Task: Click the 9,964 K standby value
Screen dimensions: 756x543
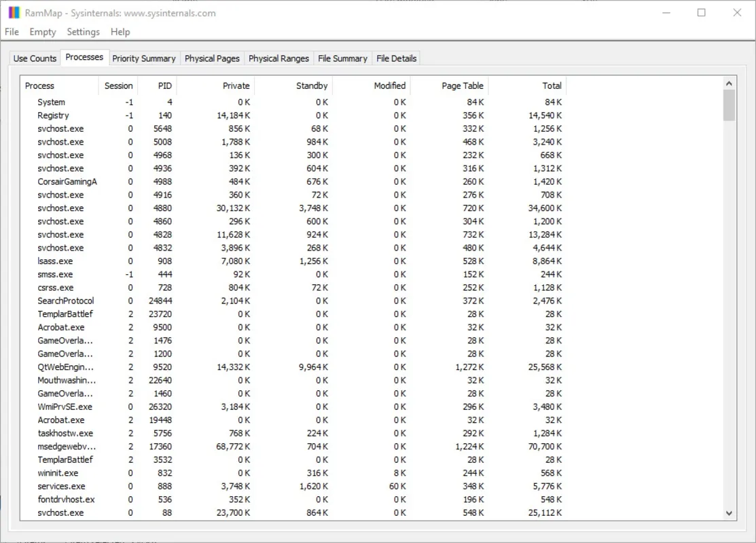Action: pyautogui.click(x=313, y=367)
